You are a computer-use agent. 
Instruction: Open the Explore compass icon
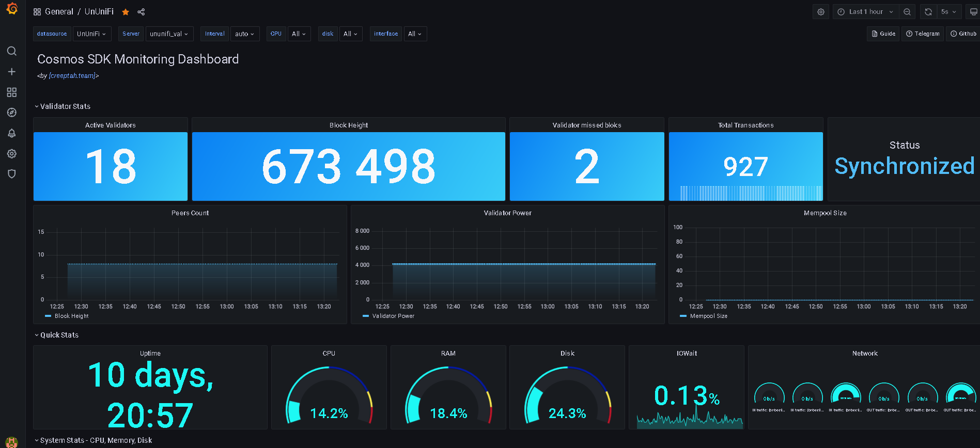coord(12,113)
